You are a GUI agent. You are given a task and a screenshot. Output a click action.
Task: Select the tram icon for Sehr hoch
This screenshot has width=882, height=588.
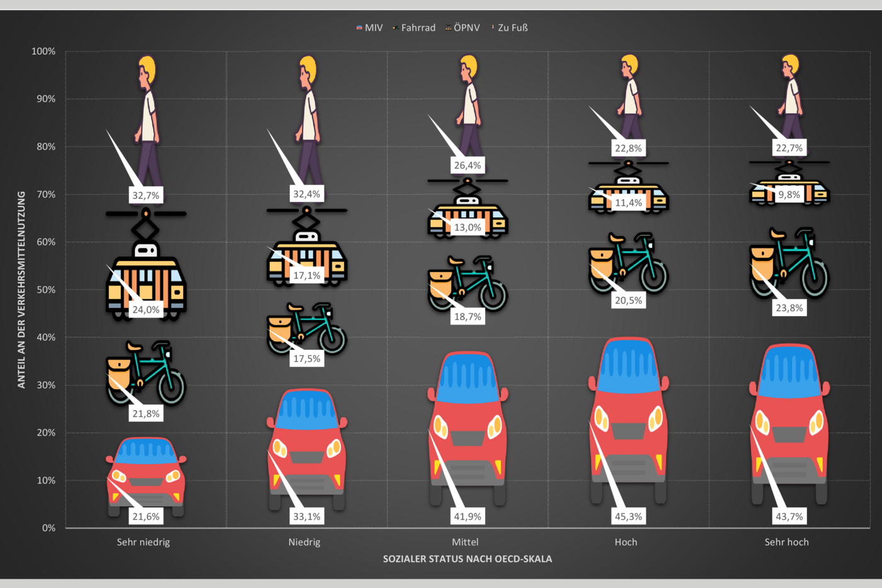pyautogui.click(x=789, y=183)
